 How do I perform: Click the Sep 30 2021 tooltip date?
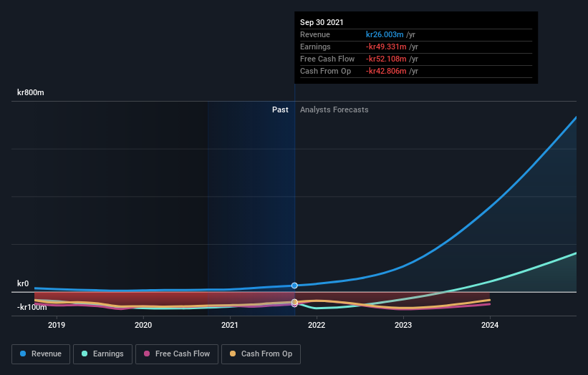(322, 22)
